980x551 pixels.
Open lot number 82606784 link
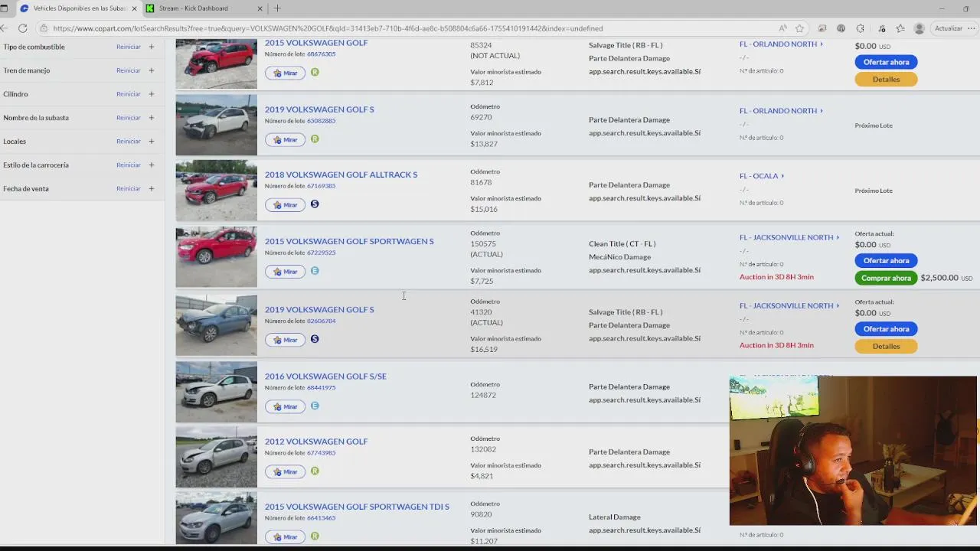point(321,321)
